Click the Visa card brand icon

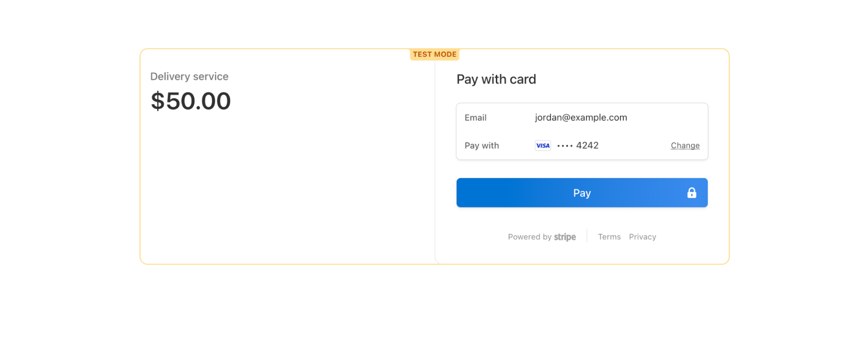pyautogui.click(x=543, y=146)
